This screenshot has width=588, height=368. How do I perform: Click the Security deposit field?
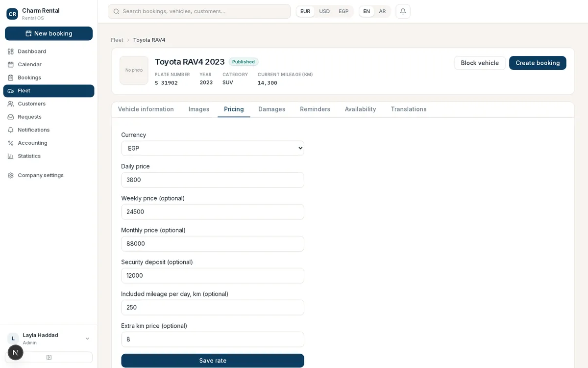(x=213, y=276)
